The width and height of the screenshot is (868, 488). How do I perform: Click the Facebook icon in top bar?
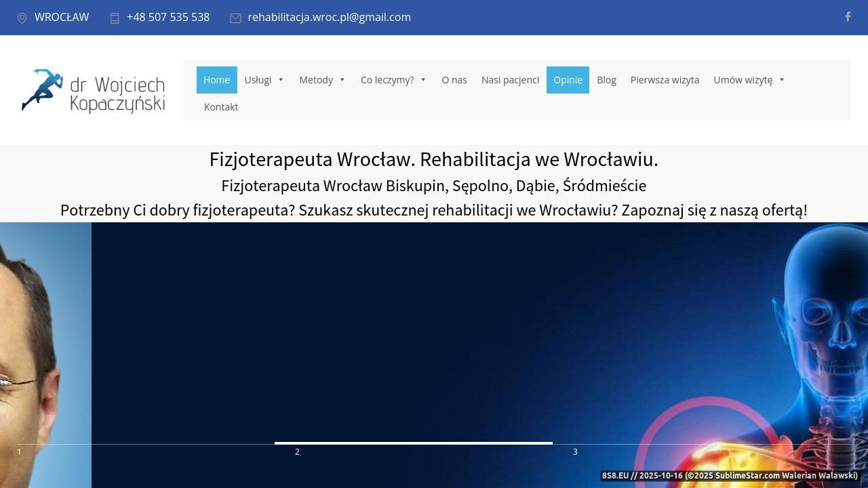pos(848,17)
